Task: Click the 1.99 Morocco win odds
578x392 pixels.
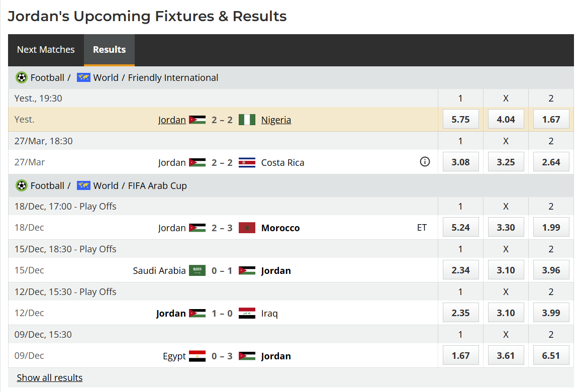Action: coord(551,228)
